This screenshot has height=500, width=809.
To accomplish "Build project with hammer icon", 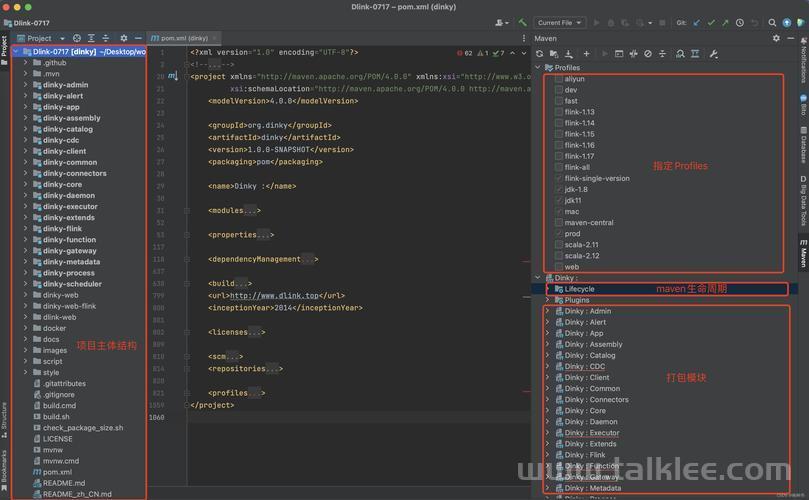I will (x=523, y=22).
